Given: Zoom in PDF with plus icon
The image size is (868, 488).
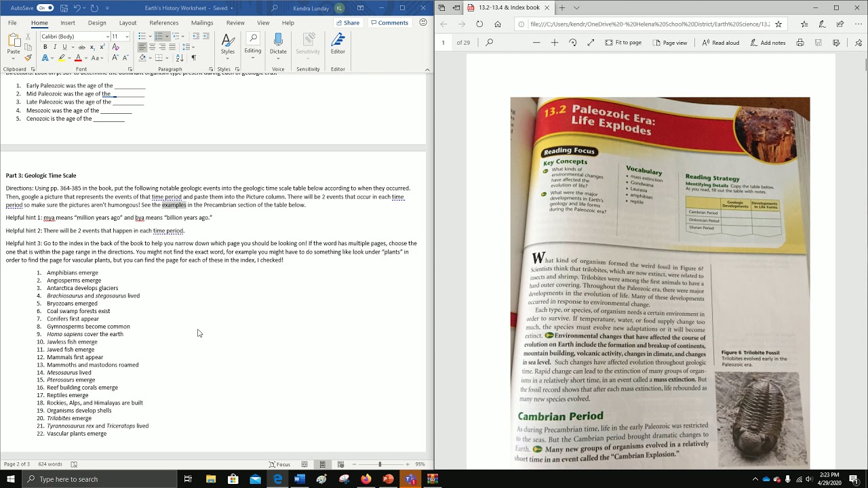Looking at the screenshot, I should tap(554, 42).
